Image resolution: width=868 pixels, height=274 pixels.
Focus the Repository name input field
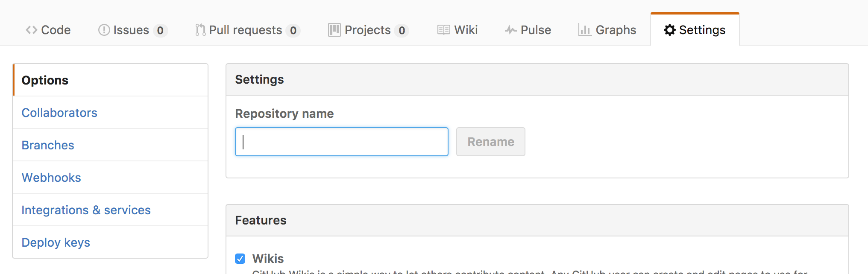[x=342, y=142]
